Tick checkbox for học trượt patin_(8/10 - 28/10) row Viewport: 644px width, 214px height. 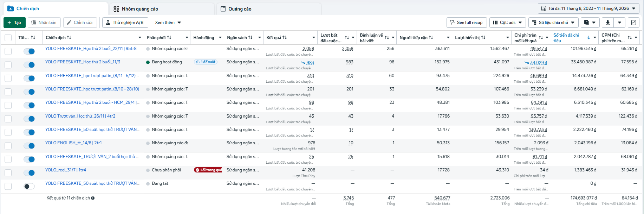(x=8, y=92)
